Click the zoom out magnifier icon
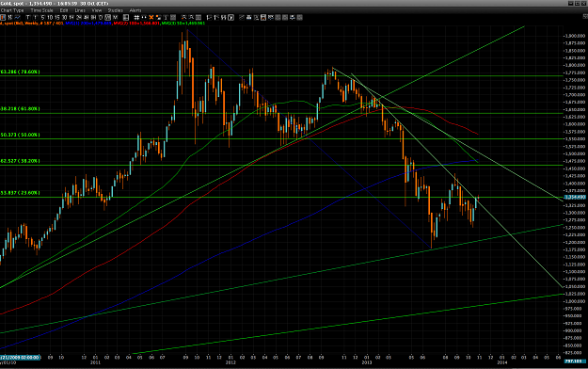Screen dimensions: 588x369 click(x=191, y=17)
